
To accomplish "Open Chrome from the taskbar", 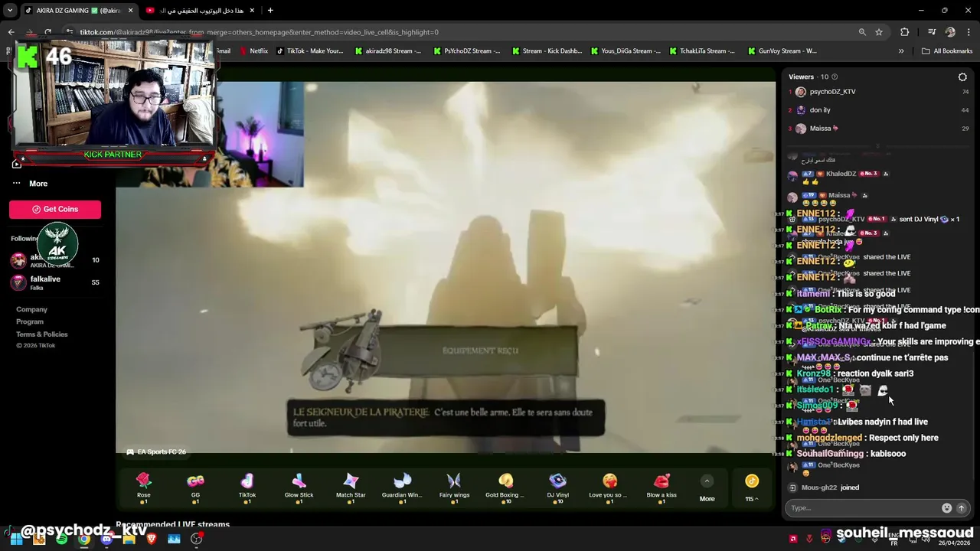I will 84,539.
